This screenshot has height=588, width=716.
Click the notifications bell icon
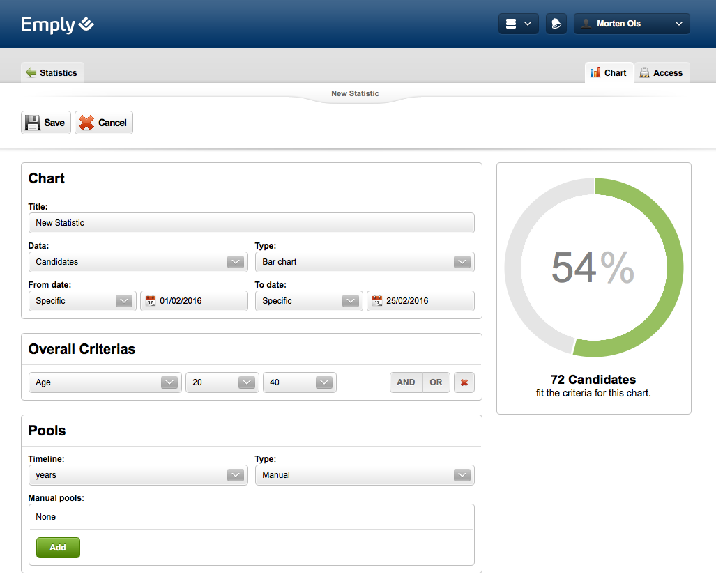pos(556,24)
